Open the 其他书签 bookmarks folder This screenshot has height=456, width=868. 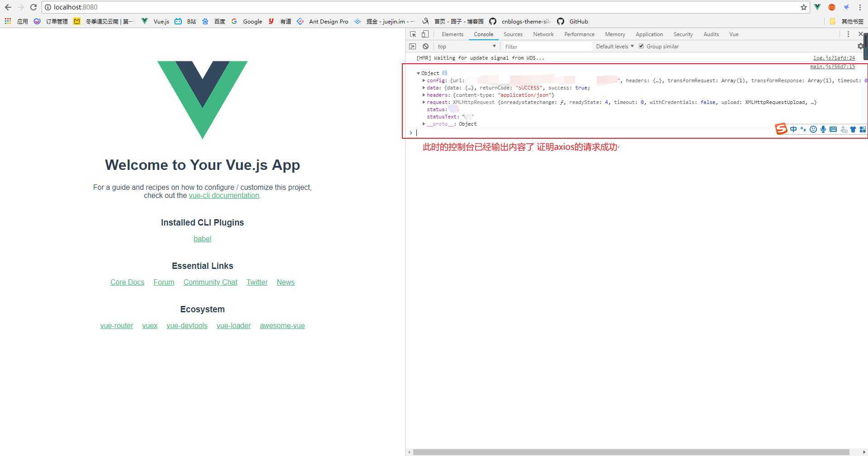click(847, 21)
